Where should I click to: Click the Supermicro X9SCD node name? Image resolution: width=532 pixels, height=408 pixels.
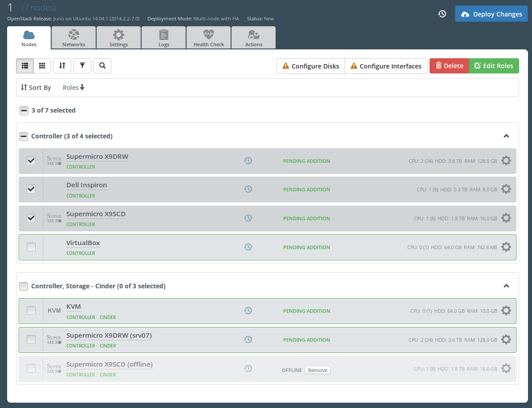tap(96, 214)
